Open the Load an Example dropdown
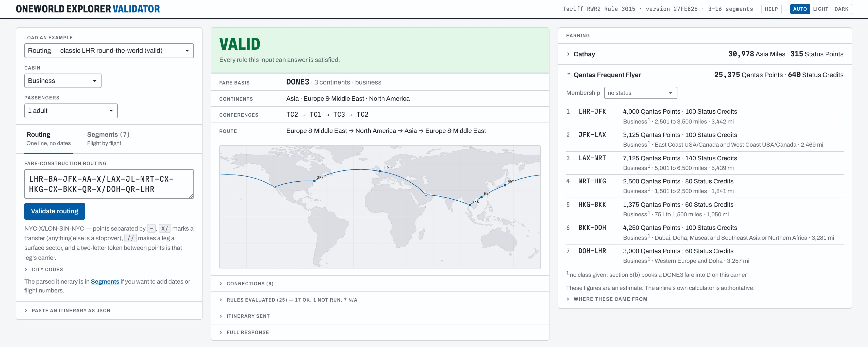 [109, 50]
